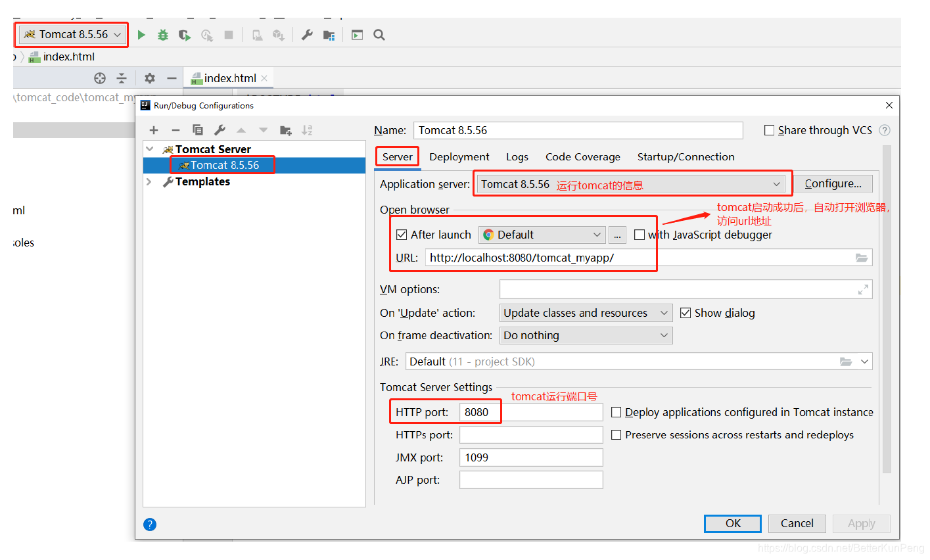Collapse Tomcat Server tree node

click(150, 149)
